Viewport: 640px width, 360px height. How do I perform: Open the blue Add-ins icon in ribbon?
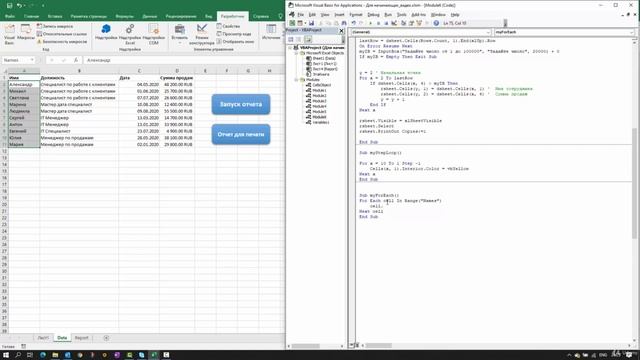point(106,33)
